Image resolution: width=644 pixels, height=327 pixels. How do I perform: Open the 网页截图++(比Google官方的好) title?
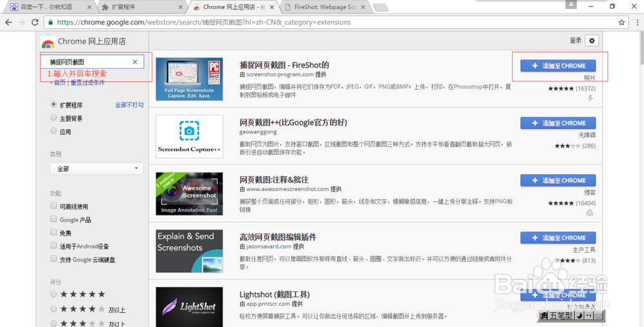click(293, 122)
